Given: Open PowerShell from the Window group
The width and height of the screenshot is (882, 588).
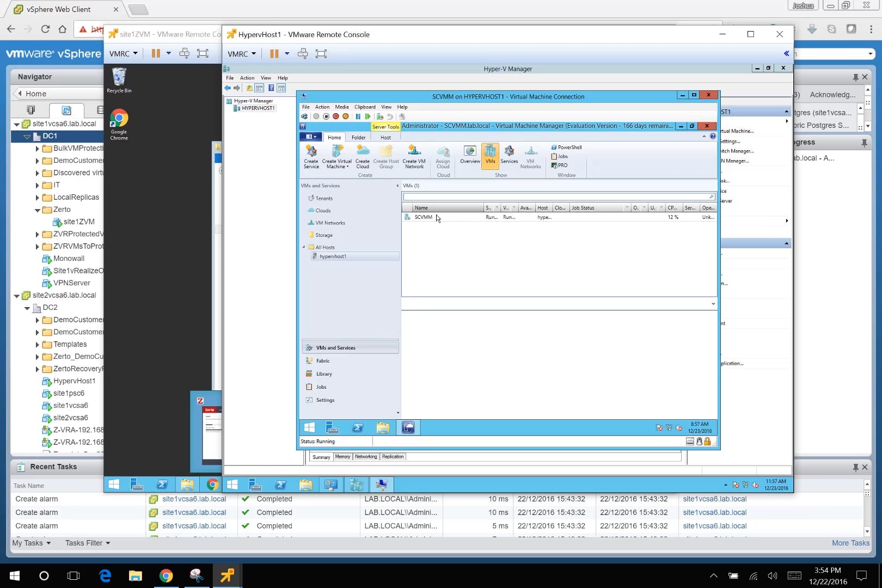Looking at the screenshot, I should click(x=567, y=148).
